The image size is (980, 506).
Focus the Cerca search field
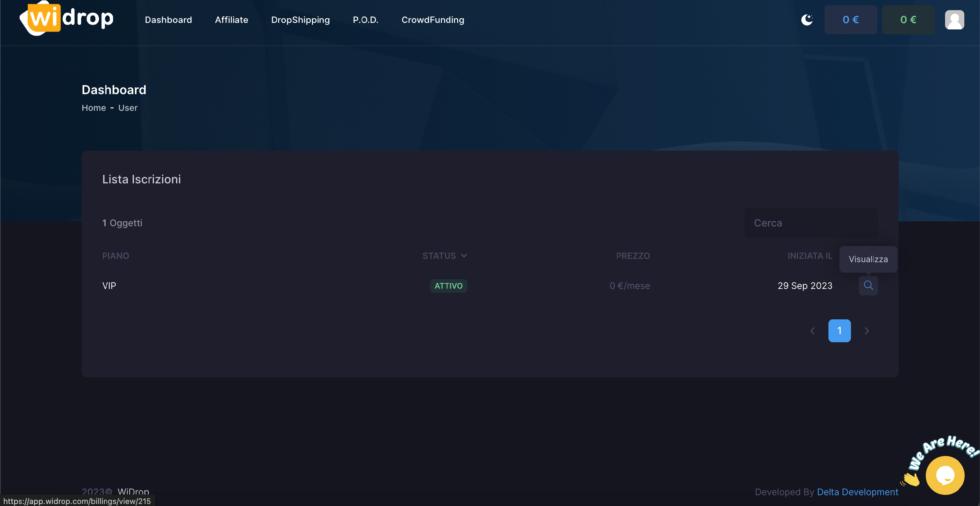point(810,223)
